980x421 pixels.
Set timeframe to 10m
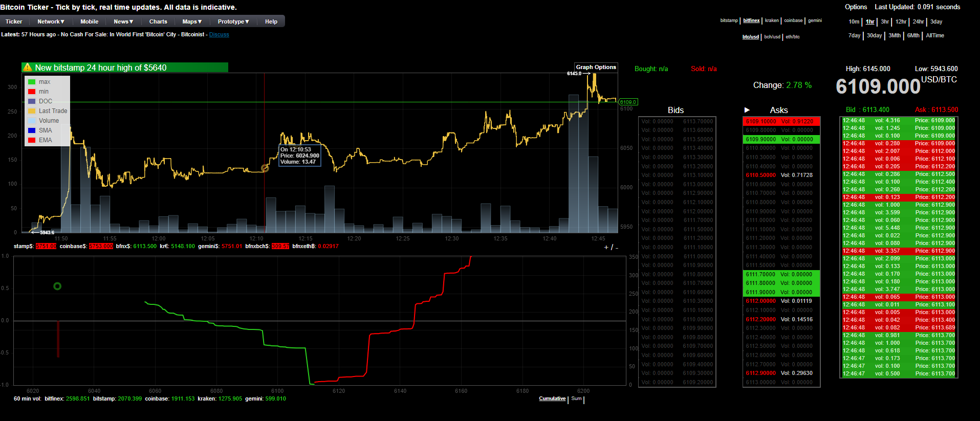coord(854,21)
